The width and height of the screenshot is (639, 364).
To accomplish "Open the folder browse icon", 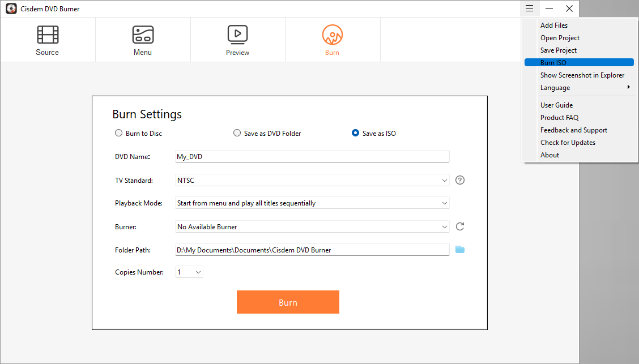I will [x=459, y=249].
